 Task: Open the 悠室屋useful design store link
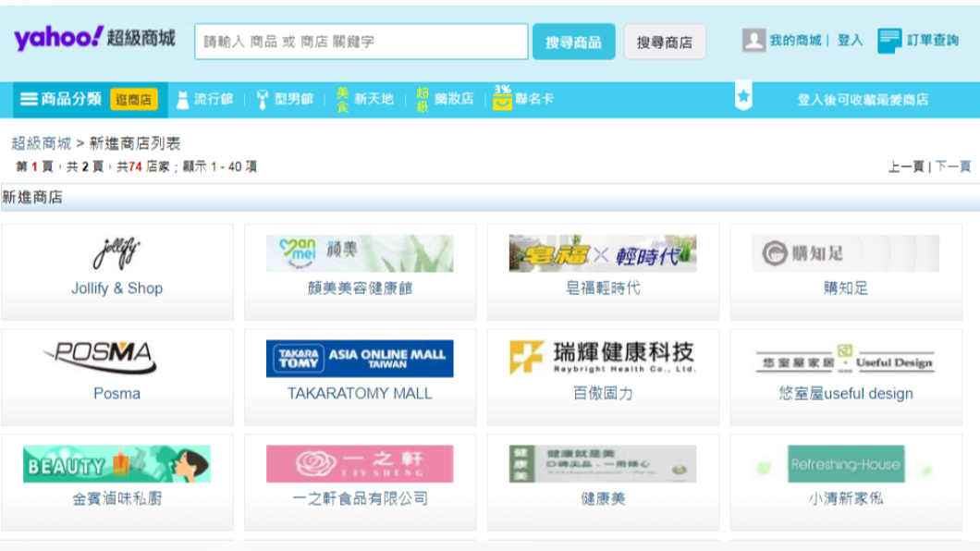(846, 394)
